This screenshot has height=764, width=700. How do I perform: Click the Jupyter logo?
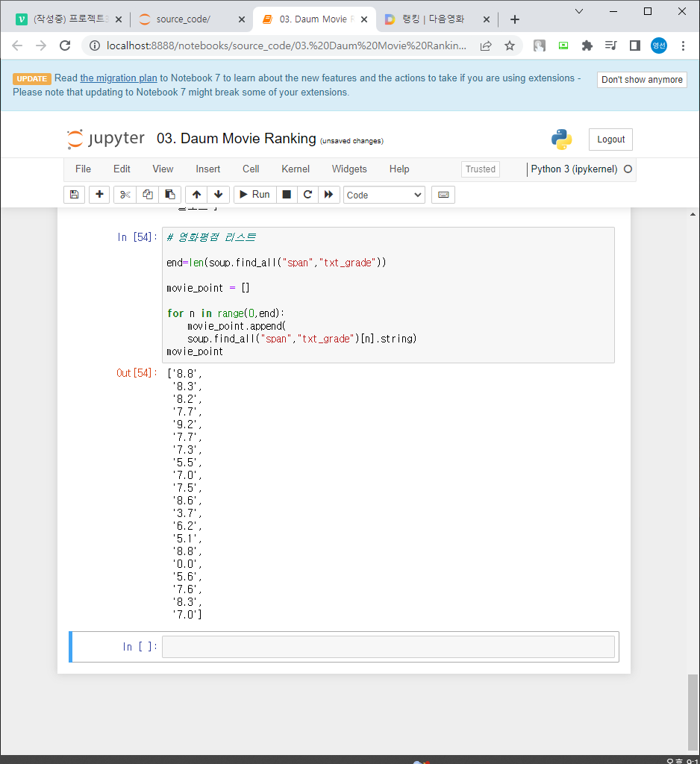coord(106,139)
